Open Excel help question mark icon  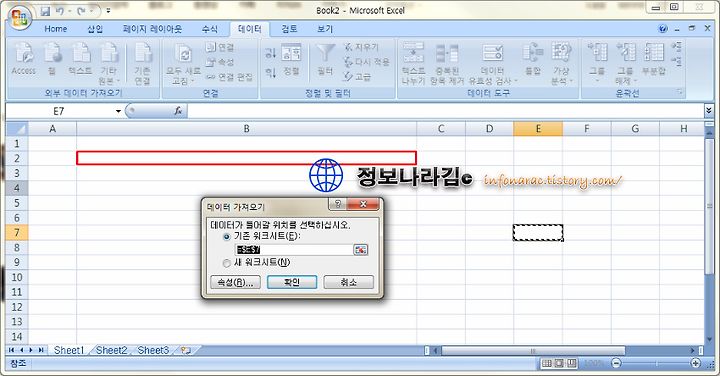pos(663,29)
